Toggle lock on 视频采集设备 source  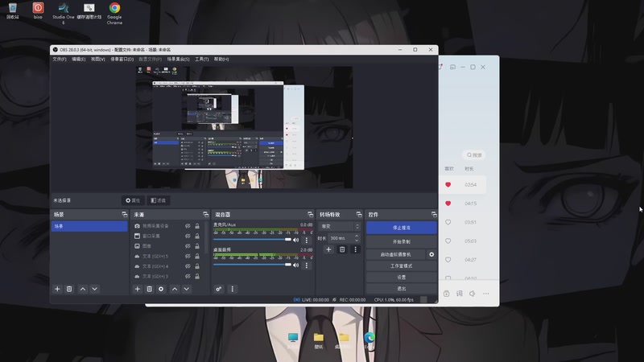point(197,226)
